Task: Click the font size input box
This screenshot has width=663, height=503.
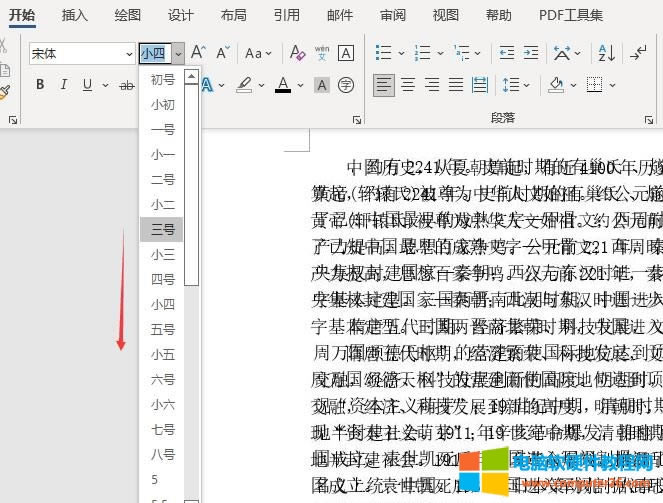Action: (x=154, y=54)
